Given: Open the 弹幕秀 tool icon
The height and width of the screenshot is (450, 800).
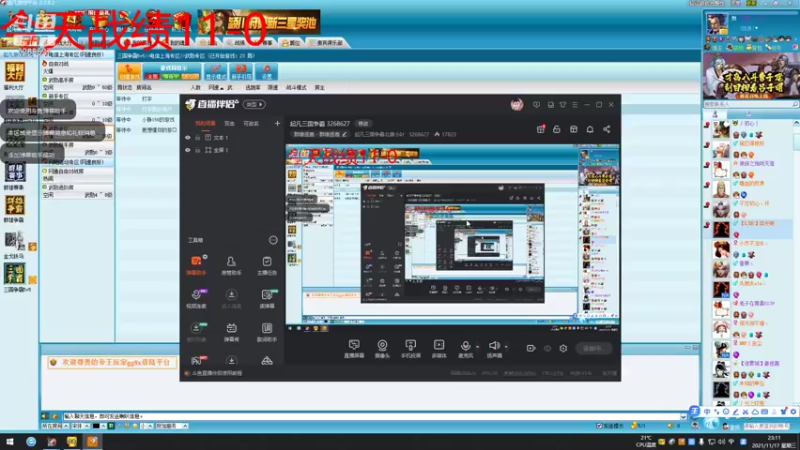Looking at the screenshot, I should pyautogui.click(x=231, y=332).
